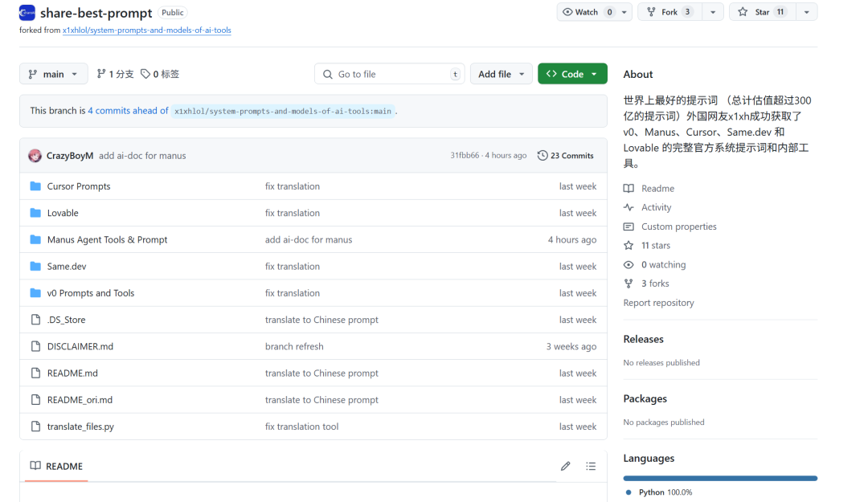Open the Lovable folder
Screen dimensions: 868x502
tap(63, 213)
